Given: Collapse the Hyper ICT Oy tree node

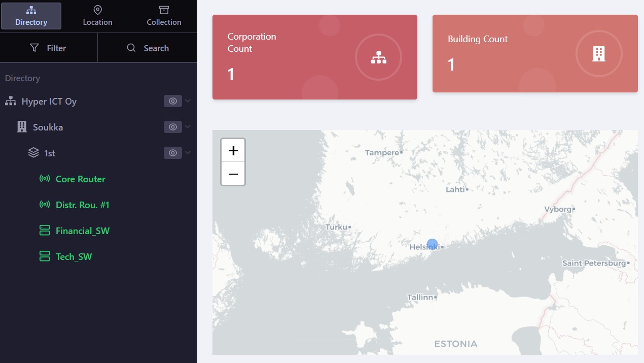Looking at the screenshot, I should 187,101.
